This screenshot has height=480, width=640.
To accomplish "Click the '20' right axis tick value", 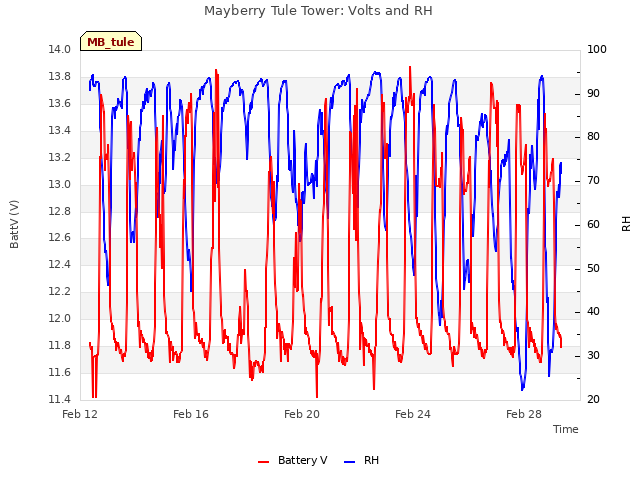I will 593,399.
